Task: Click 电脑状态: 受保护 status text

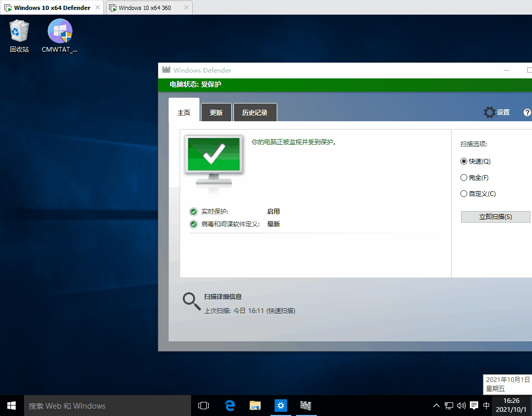Action: 195,85
